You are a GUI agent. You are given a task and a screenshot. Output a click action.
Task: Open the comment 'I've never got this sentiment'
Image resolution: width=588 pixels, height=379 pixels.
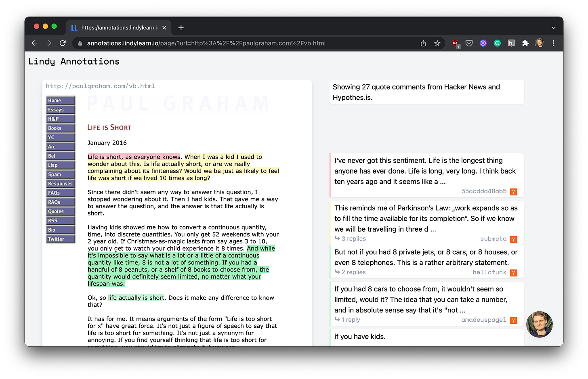coord(426,176)
